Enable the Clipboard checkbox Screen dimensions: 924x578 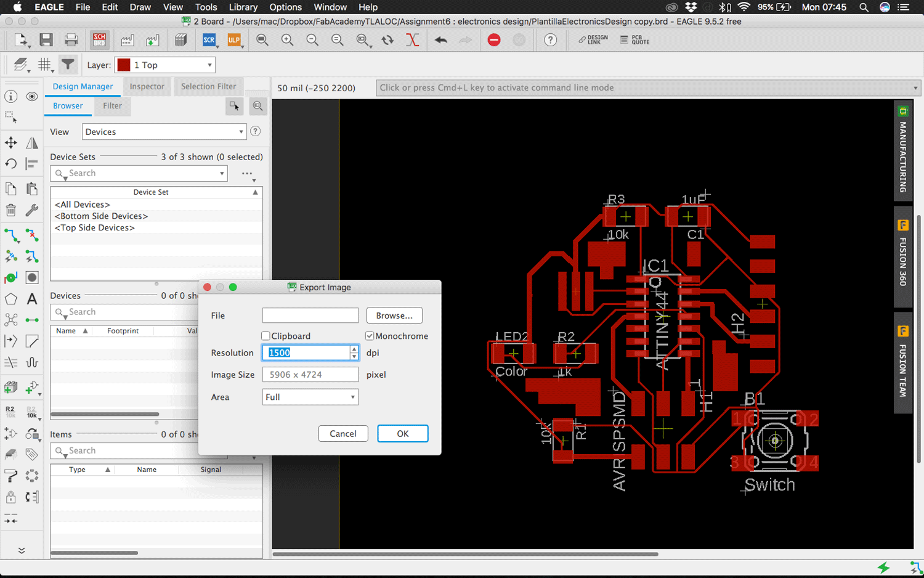[266, 336]
